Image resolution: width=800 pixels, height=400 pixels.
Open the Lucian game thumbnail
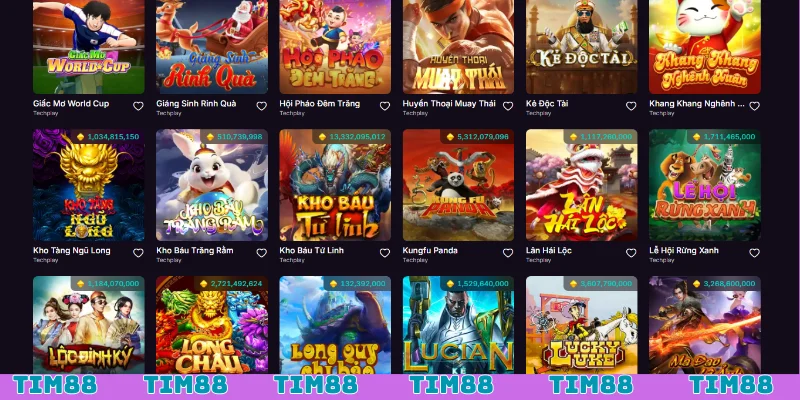[x=458, y=325]
